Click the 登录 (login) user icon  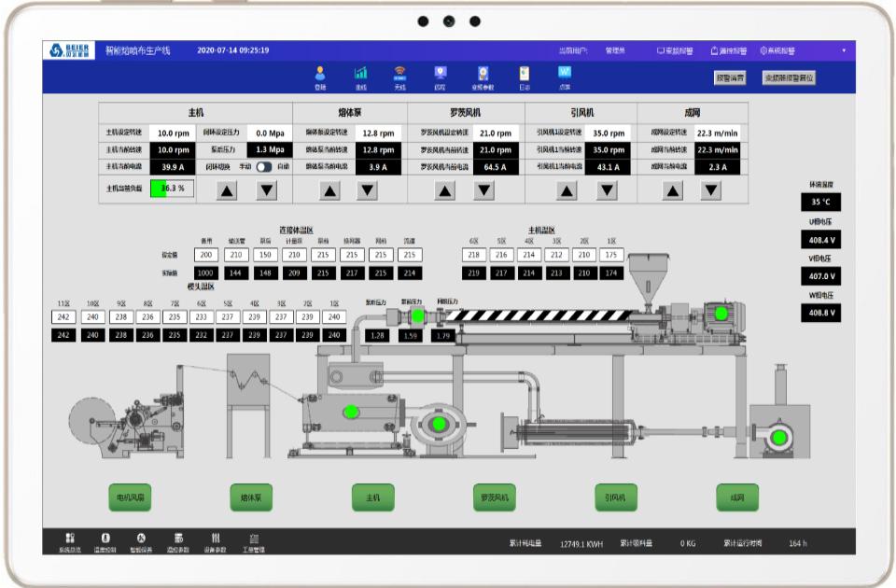tap(320, 75)
